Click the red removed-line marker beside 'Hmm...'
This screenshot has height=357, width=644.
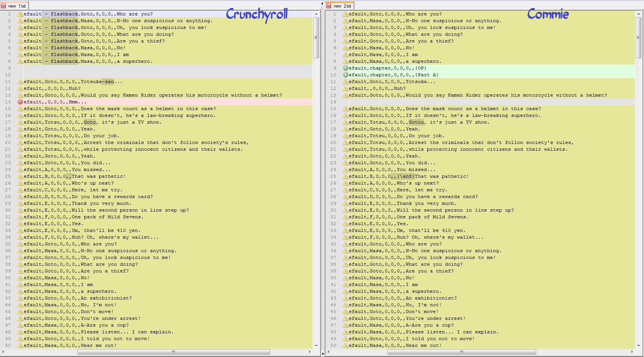coord(20,102)
